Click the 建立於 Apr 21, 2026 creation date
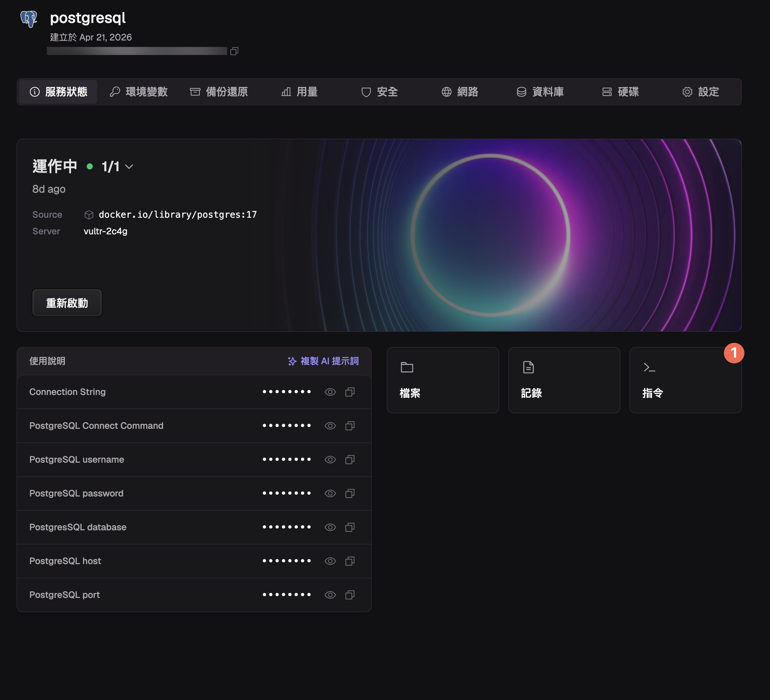 pyautogui.click(x=91, y=37)
